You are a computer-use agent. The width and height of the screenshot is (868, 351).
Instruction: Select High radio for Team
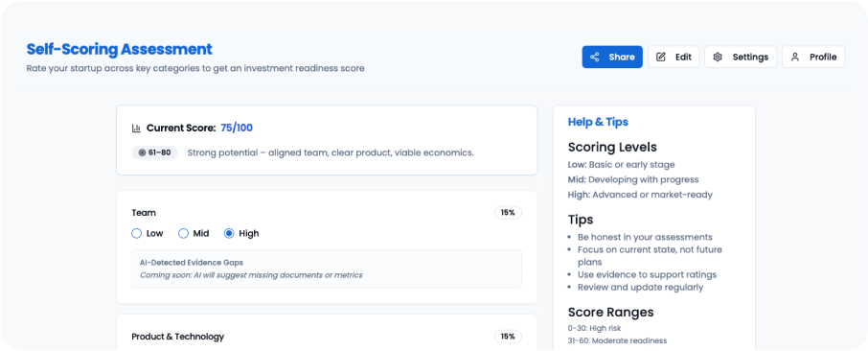click(229, 233)
